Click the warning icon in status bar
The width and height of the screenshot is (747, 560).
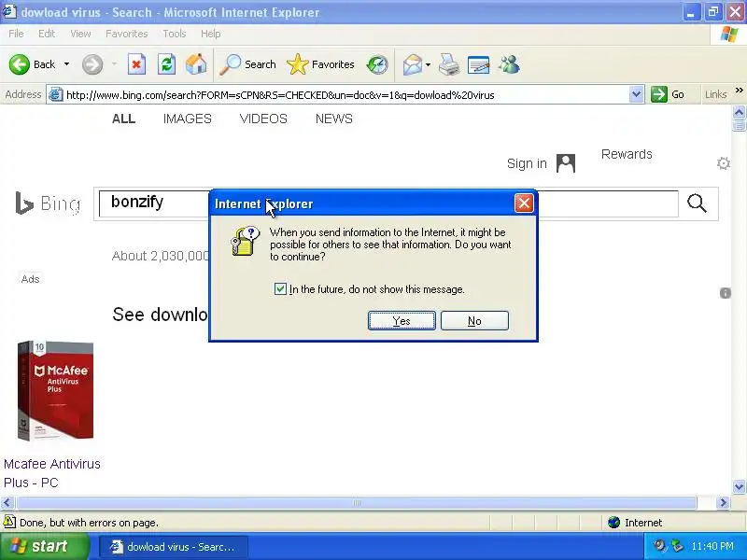[x=9, y=522]
